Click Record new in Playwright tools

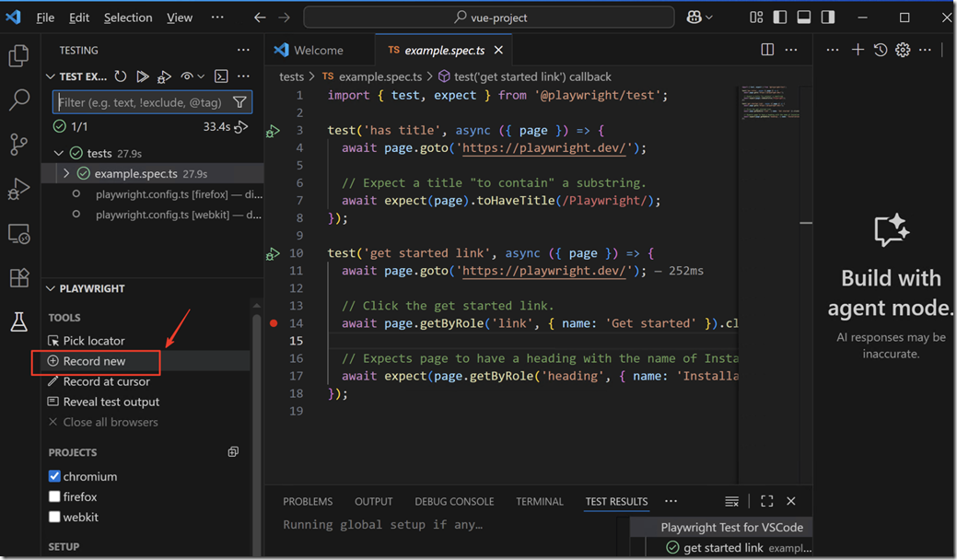(94, 361)
